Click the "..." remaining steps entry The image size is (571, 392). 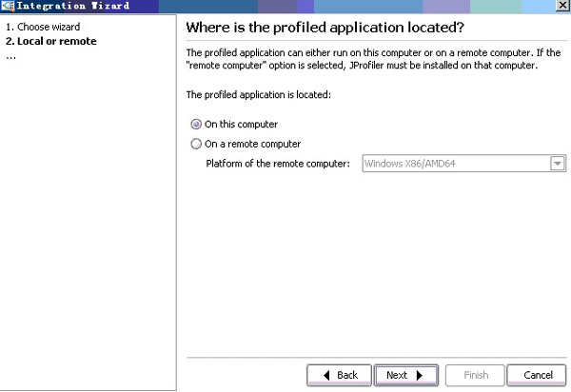click(x=10, y=55)
